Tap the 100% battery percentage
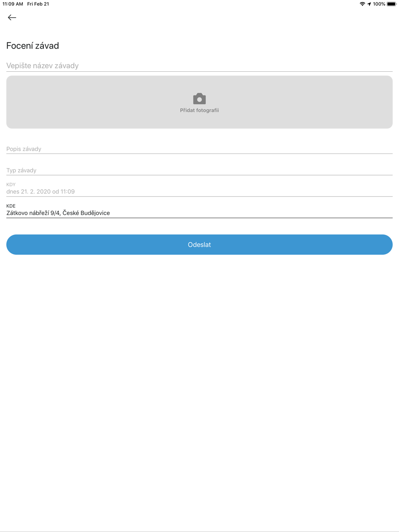 (x=379, y=4)
